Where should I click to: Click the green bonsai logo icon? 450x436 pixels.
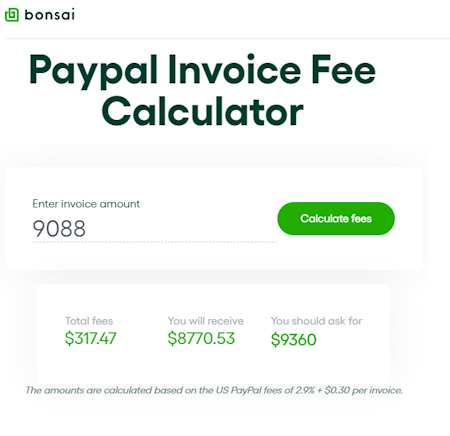tap(12, 15)
